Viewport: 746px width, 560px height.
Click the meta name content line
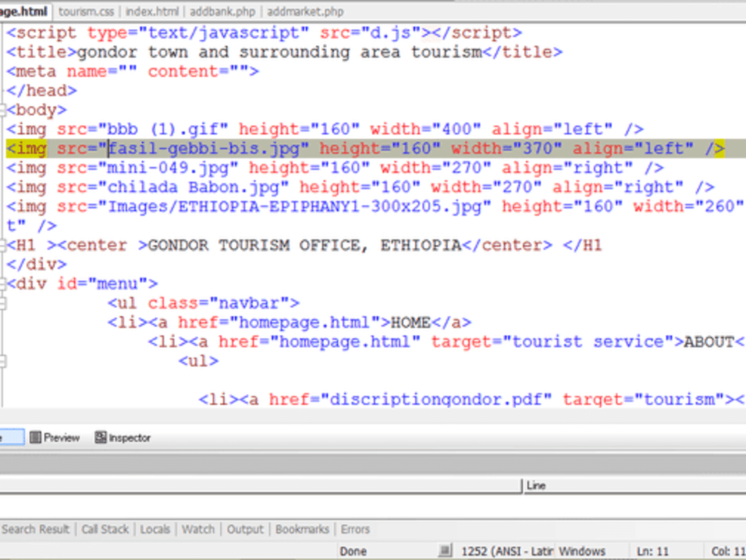pyautogui.click(x=133, y=71)
